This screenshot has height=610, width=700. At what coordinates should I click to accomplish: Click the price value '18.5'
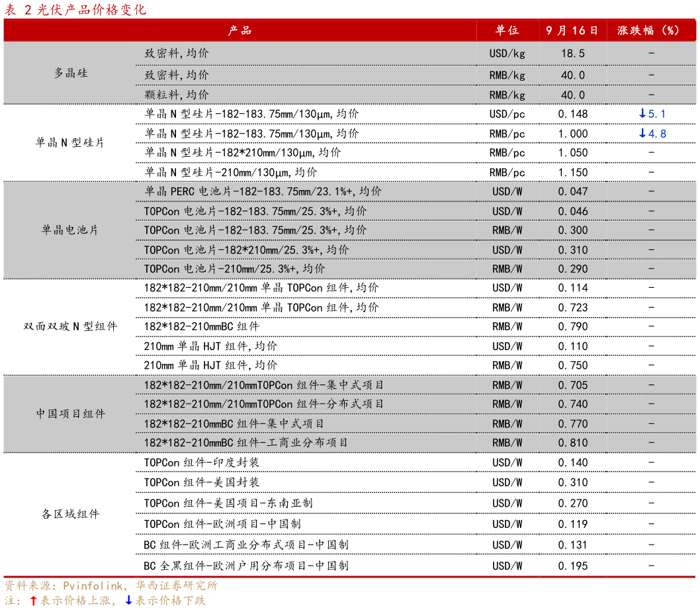pos(573,54)
